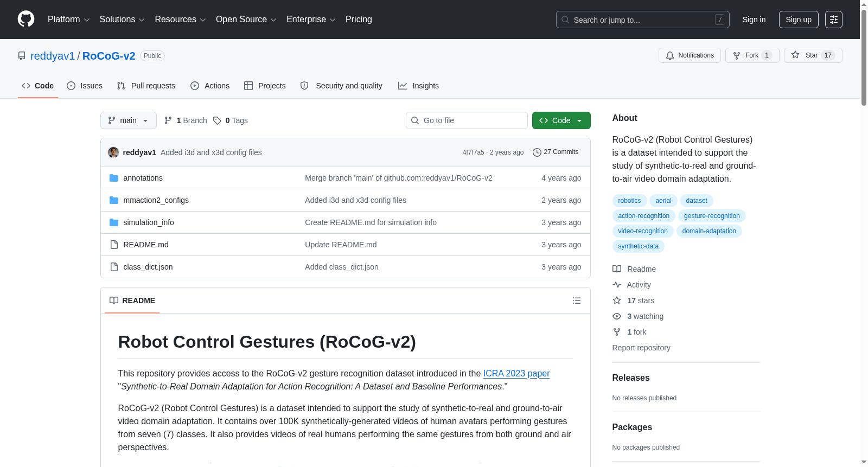Click the bell icon on Notifications

tap(670, 55)
